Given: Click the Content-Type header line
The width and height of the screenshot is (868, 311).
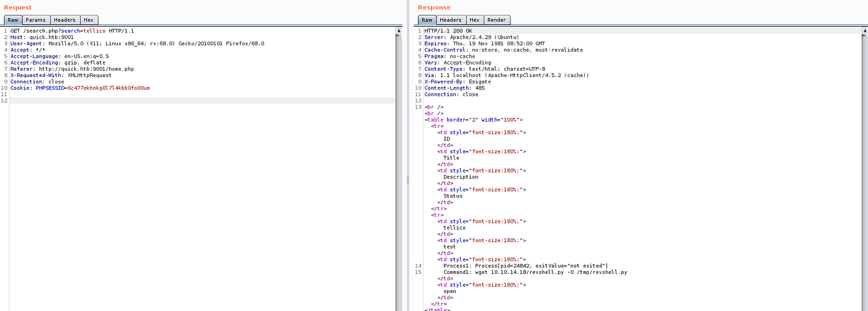Looking at the screenshot, I should pos(484,69).
